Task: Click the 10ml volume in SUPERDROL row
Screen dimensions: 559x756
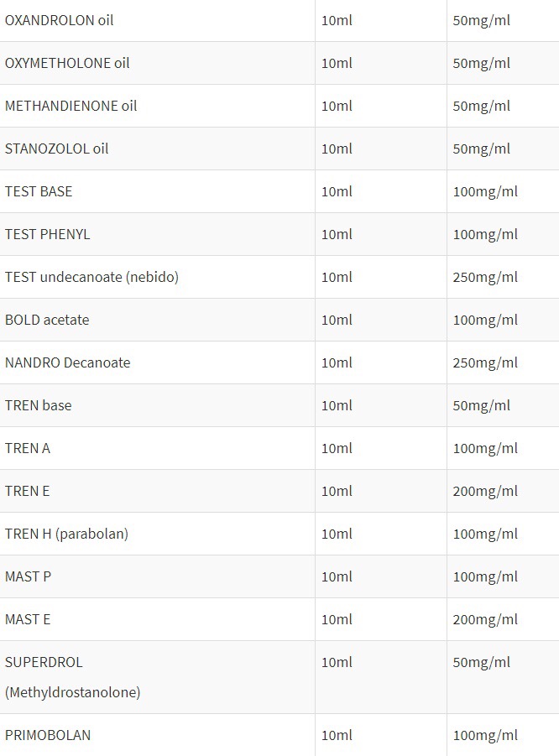Action: coord(337,662)
